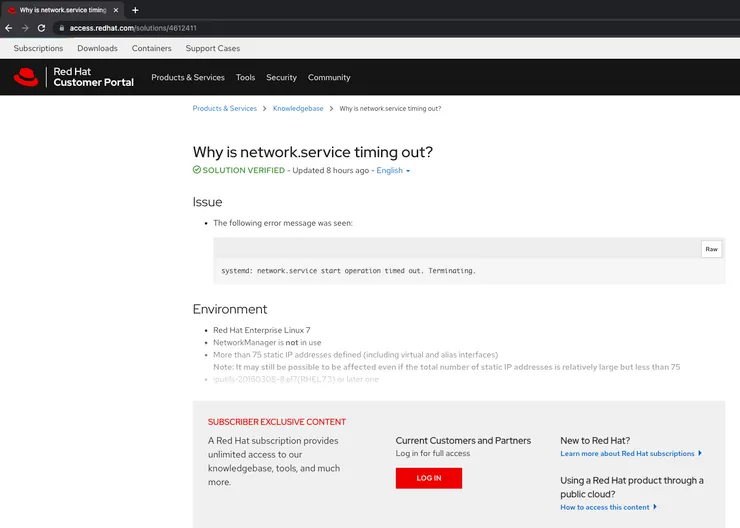
Task: Click 'NetworkManager is not in use' item
Action: tap(267, 343)
